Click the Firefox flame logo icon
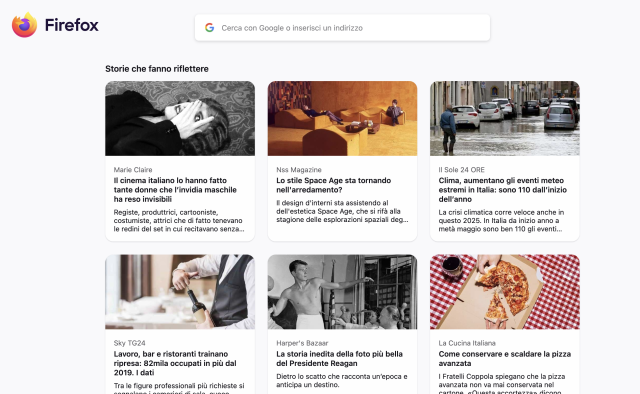Screen dimensions: 640x394 pyautogui.click(x=24, y=25)
